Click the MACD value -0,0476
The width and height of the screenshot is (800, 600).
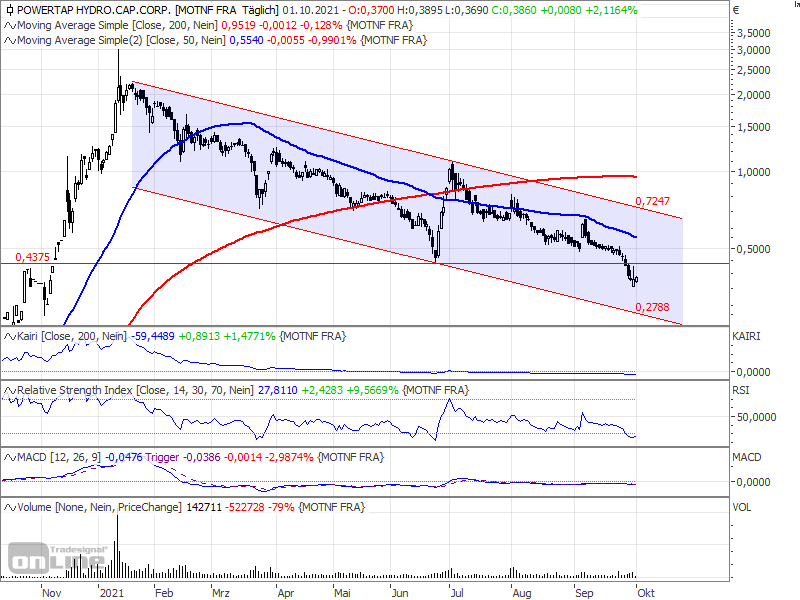123,457
